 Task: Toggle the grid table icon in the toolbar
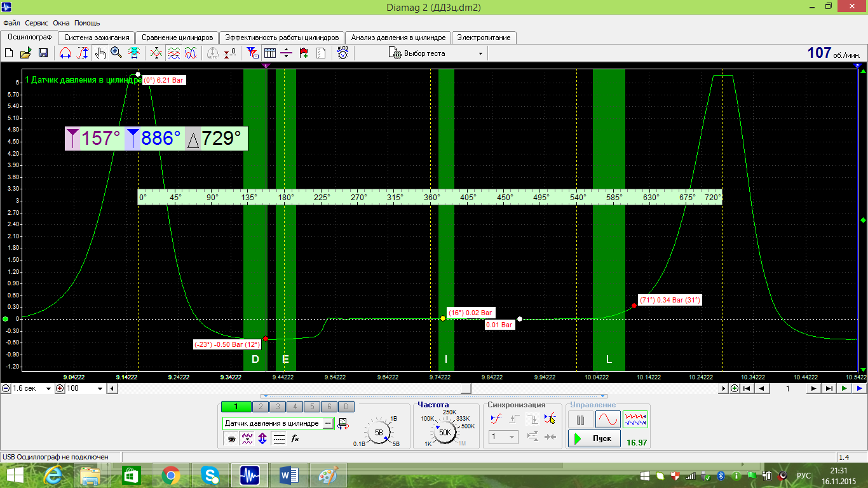click(x=269, y=53)
